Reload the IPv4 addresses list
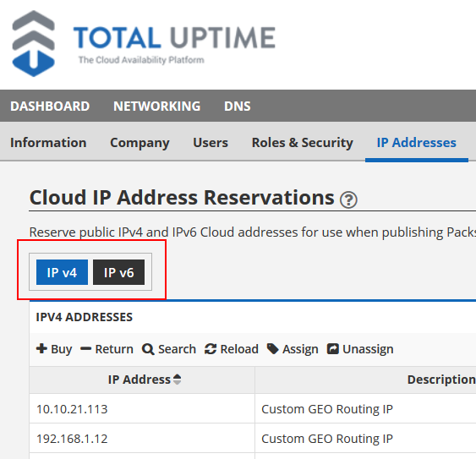 (232, 349)
